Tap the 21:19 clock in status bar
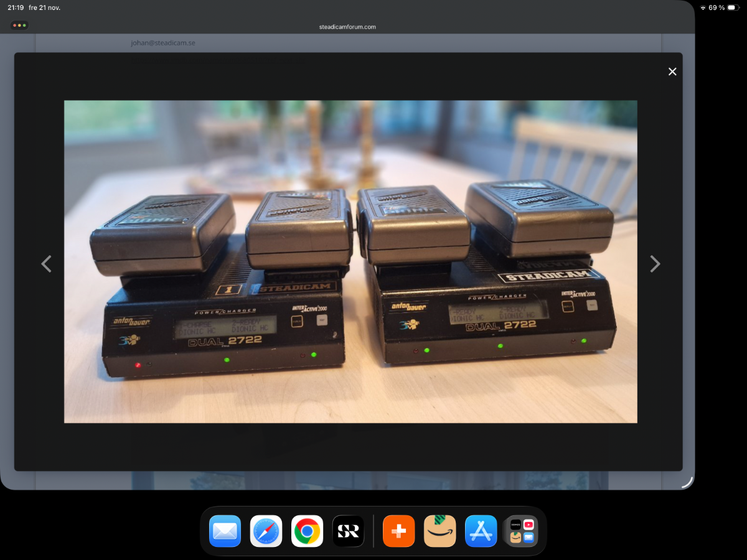 point(16,7)
